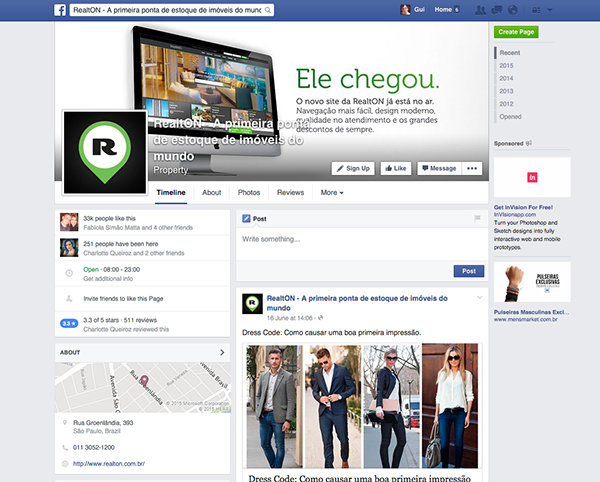Expand the ABOUT section chevron
Image resolution: width=600 pixels, height=482 pixels.
(222, 352)
